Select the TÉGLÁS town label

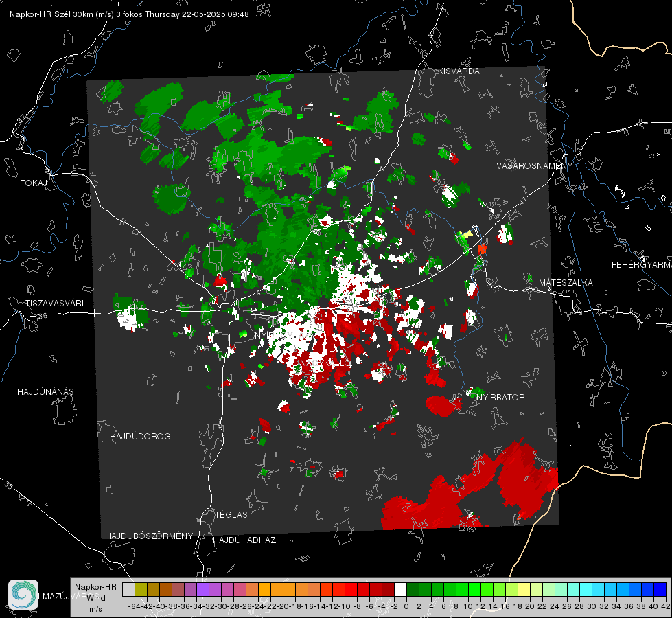[231, 514]
